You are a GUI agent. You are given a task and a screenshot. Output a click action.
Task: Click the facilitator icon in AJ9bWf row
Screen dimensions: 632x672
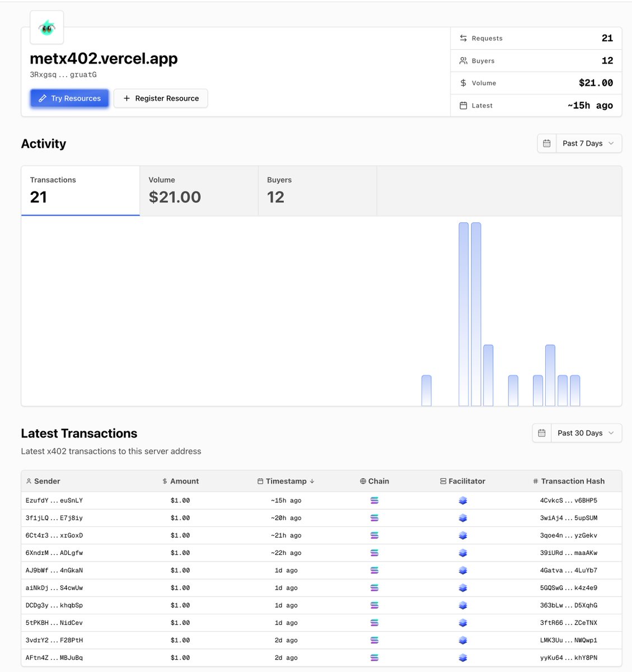(x=463, y=570)
